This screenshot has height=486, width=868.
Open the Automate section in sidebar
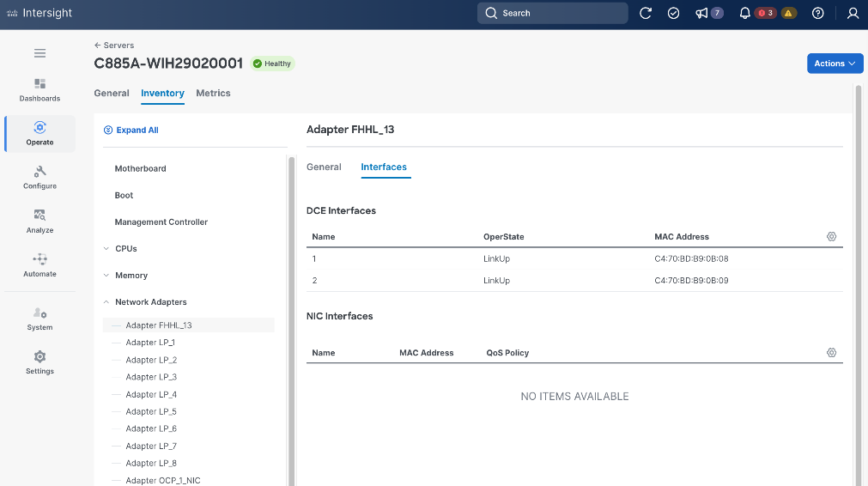(x=39, y=264)
